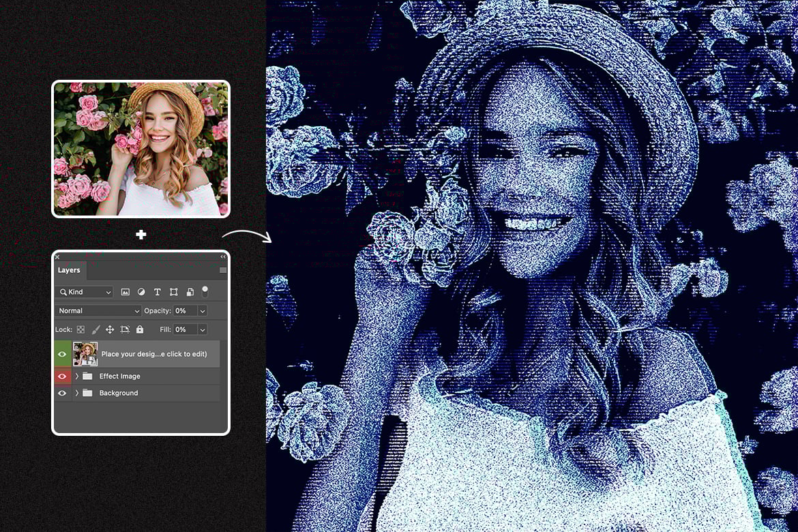Open the Layers panel menu icon
Screen dimensions: 798x532
223,270
